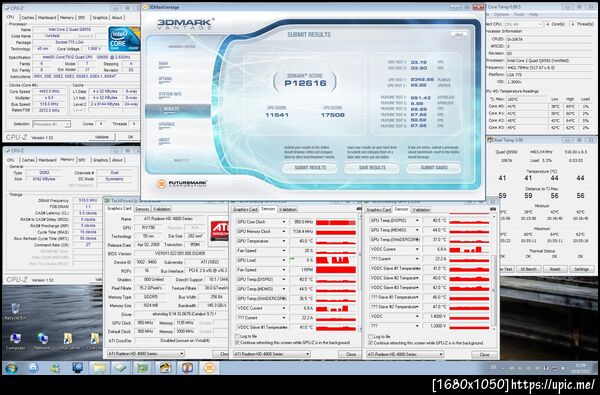Click the GPU Load red history graph
600x395 pixels.
pos(336,260)
